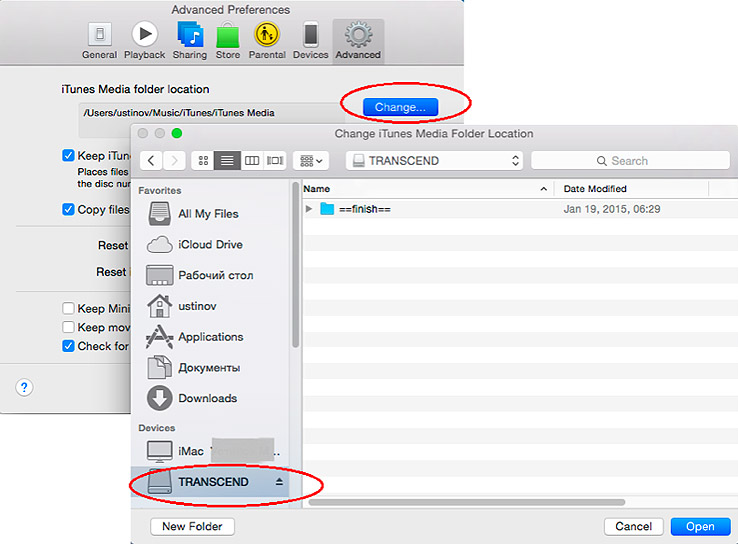738x544 pixels.
Task: Open the General preferences tab
Action: tap(99, 41)
